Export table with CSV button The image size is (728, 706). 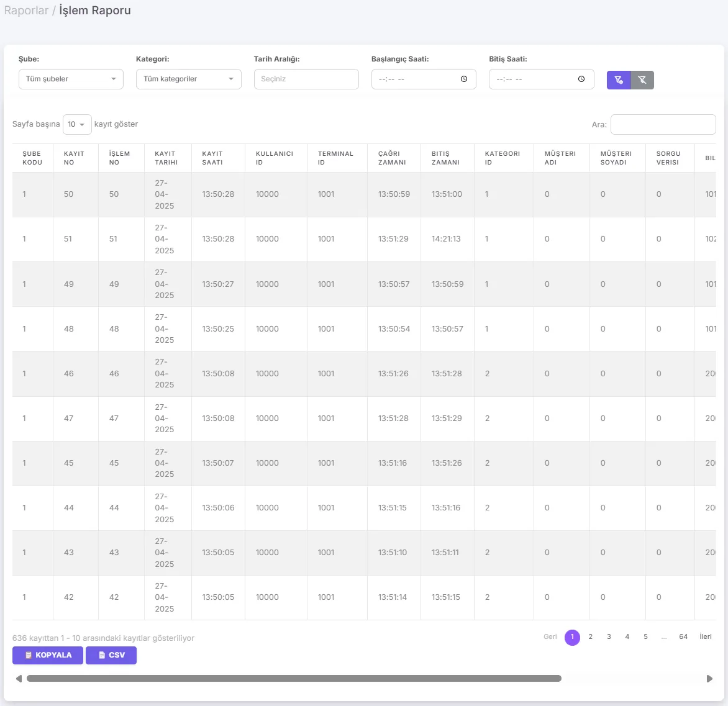111,655
